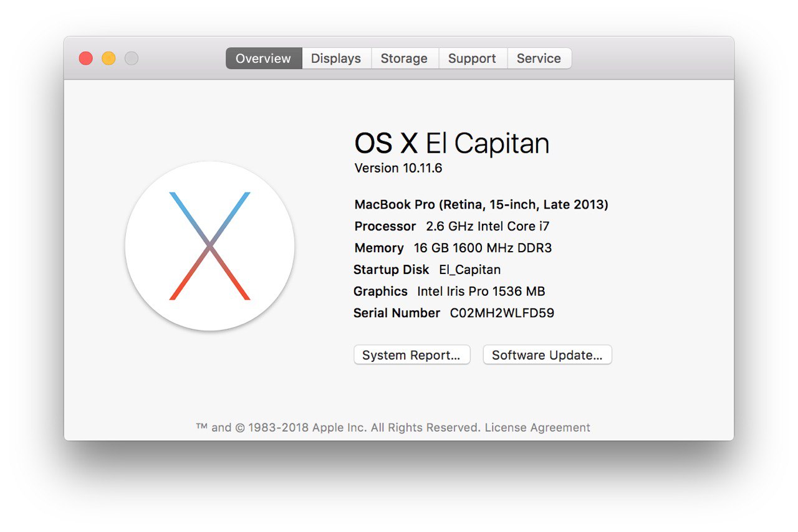798x532 pixels.
Task: Select the serial number C02MH2WLFD59
Action: [502, 313]
